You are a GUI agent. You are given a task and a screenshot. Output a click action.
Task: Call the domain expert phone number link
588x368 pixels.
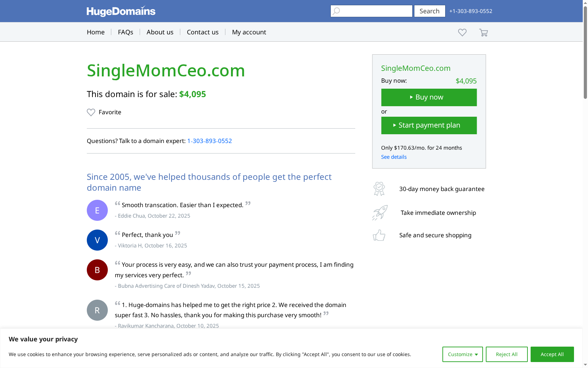pos(209,141)
